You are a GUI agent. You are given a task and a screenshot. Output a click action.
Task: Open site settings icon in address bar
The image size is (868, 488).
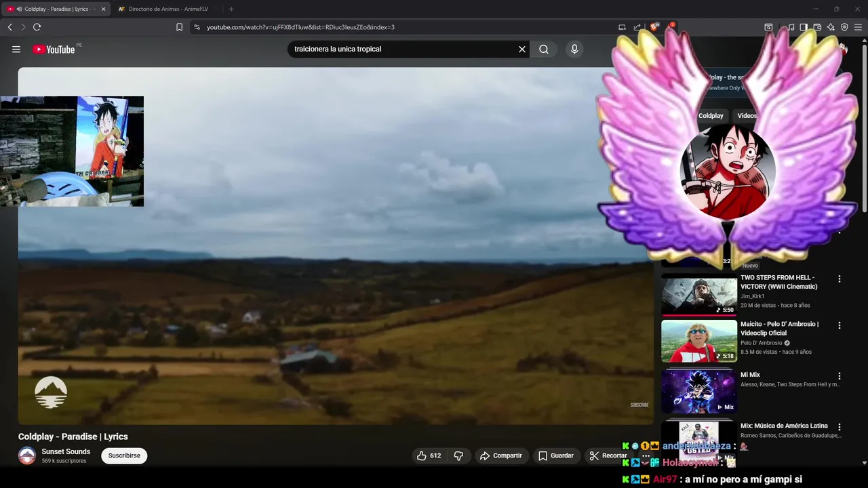coord(197,27)
